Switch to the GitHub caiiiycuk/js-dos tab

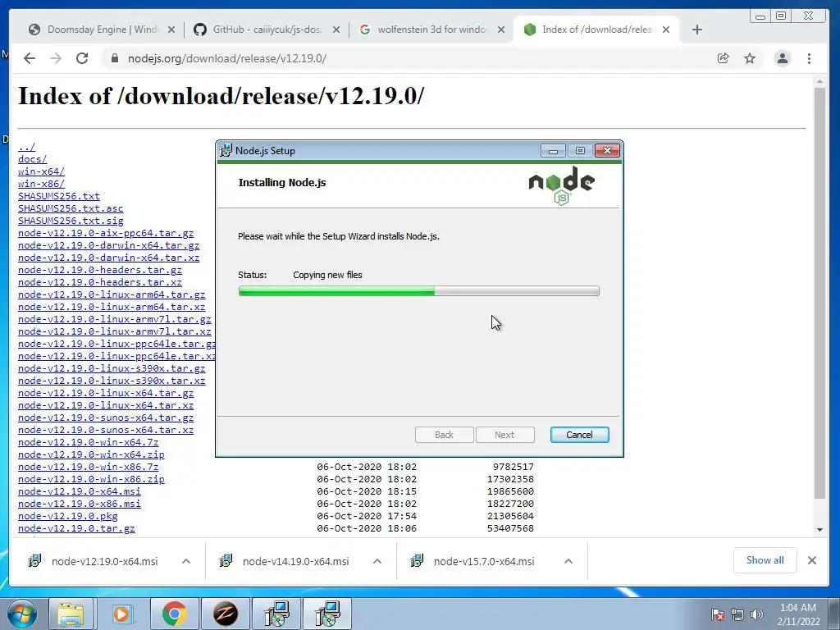click(x=265, y=30)
